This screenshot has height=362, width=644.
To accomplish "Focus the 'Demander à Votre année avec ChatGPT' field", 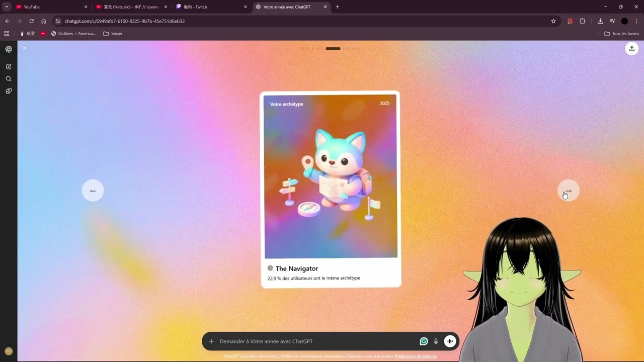I will click(317, 341).
